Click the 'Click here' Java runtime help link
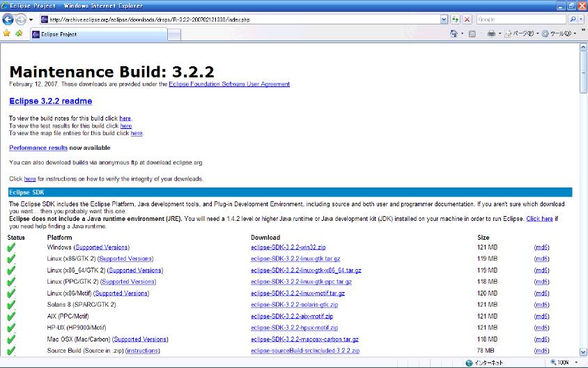This screenshot has height=368, width=588. coord(539,219)
